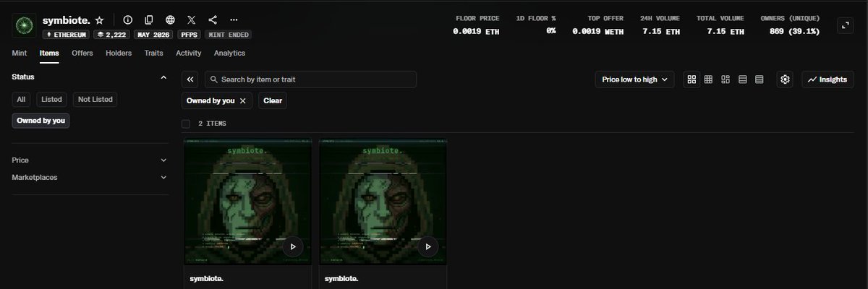
Task: Open the Mint tab
Action: [x=20, y=53]
